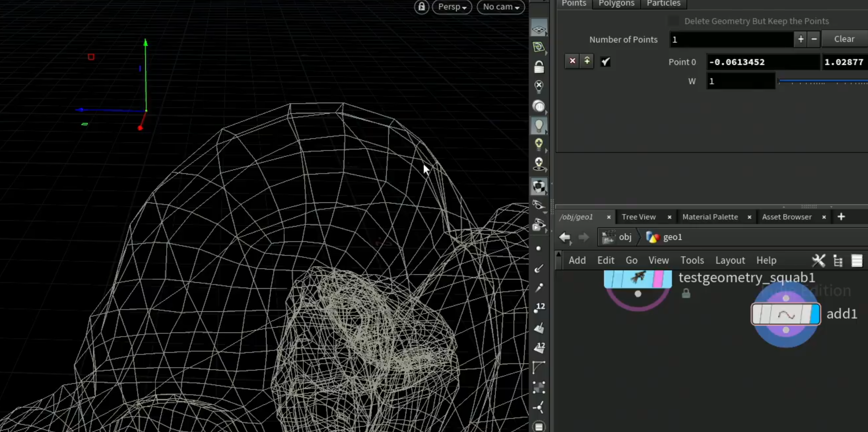
Task: Adjust the W value slider
Action: tap(822, 81)
